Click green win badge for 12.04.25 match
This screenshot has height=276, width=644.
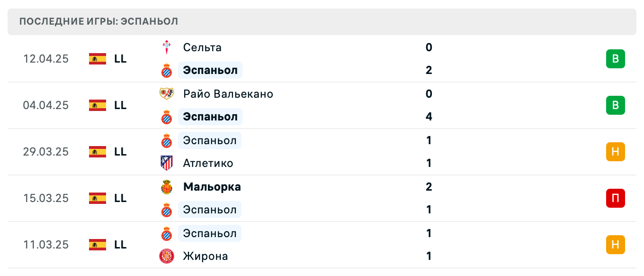tap(615, 59)
